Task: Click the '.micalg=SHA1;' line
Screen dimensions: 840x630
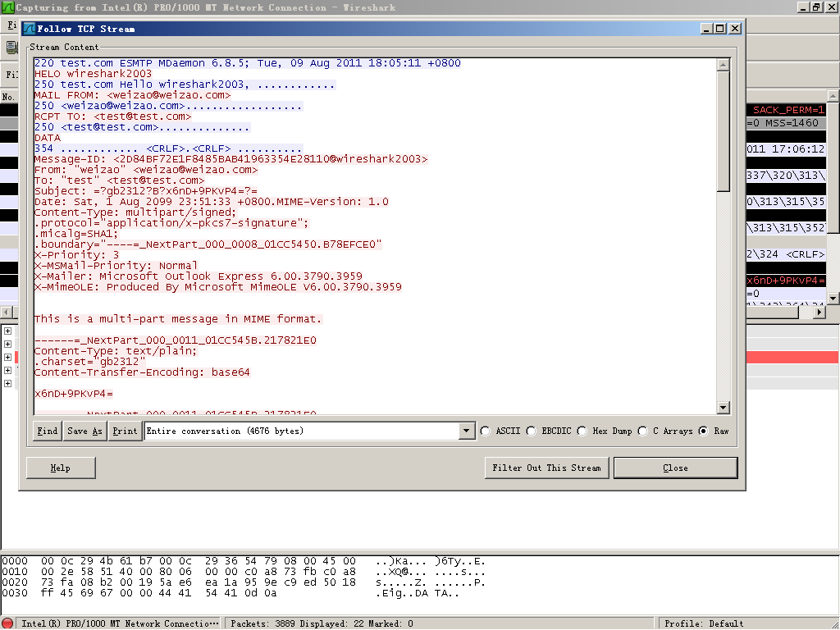Action: [x=76, y=234]
